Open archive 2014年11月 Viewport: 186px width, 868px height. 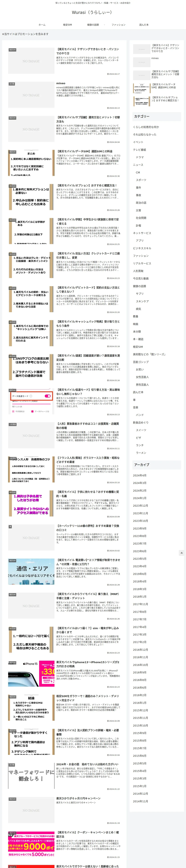tap(140, 801)
